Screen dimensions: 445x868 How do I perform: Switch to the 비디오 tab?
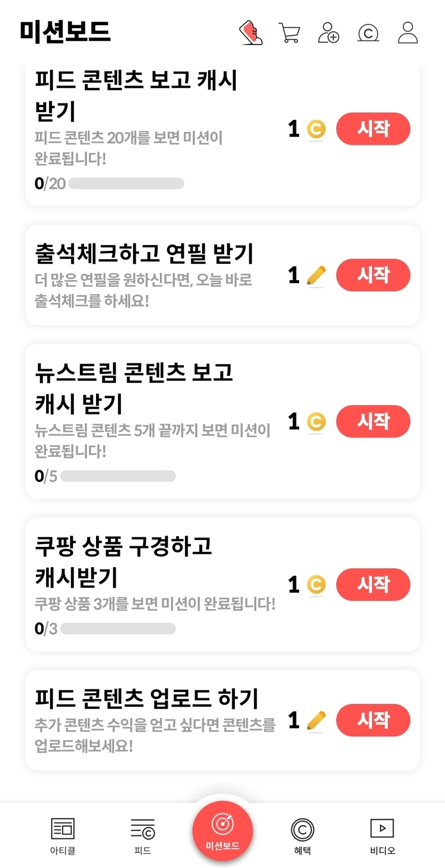pos(382,836)
